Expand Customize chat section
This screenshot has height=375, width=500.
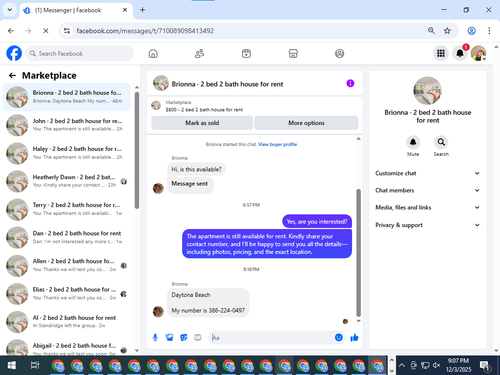click(x=427, y=173)
